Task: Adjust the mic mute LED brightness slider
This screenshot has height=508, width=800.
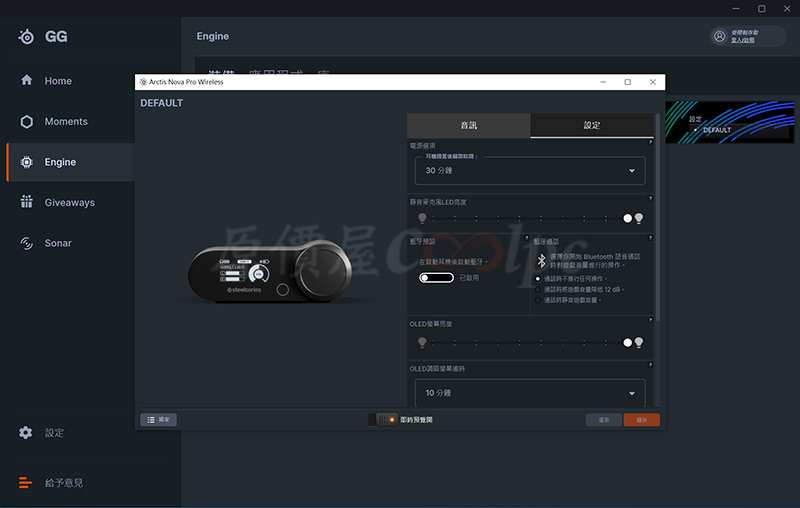Action: [x=530, y=218]
